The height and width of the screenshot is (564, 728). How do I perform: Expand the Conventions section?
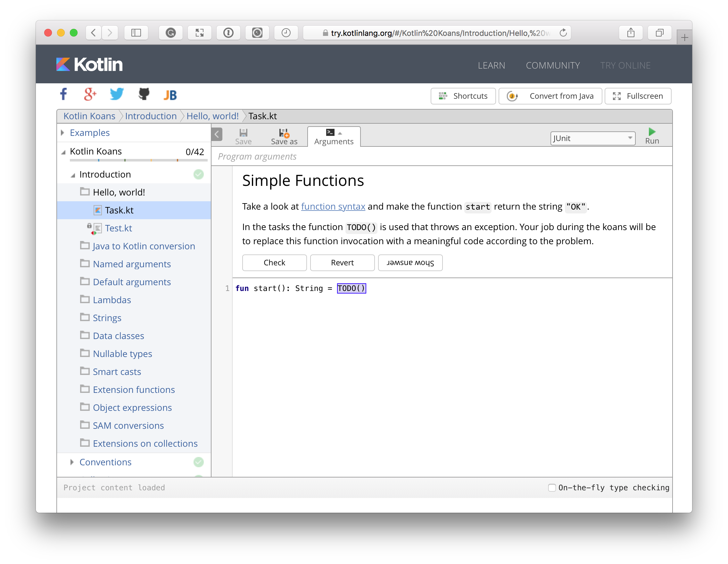pos(72,462)
